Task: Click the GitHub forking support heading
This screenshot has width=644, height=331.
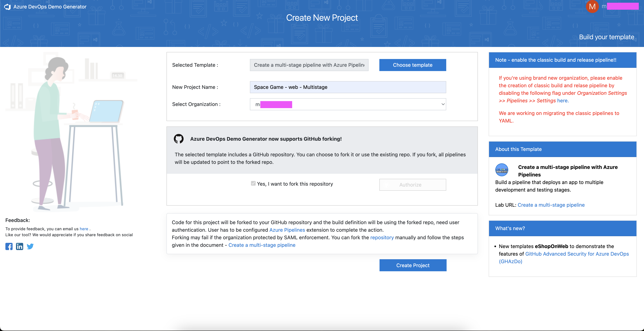Action: tap(266, 139)
